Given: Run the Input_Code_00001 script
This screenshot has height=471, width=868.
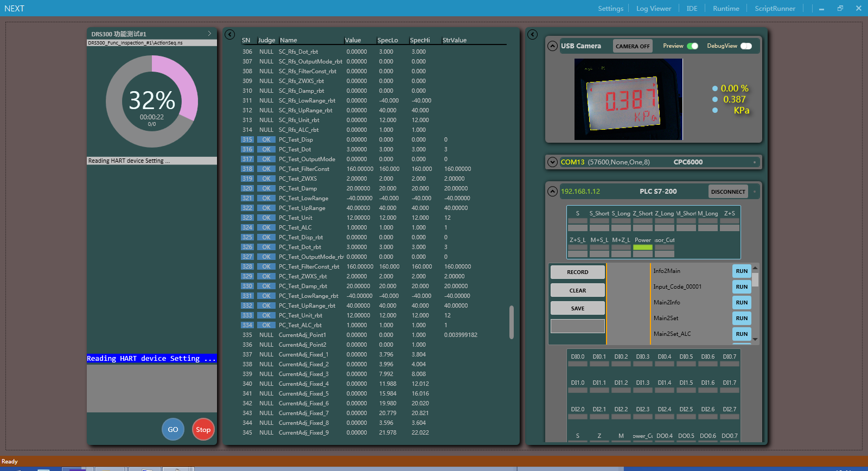Looking at the screenshot, I should 741,287.
